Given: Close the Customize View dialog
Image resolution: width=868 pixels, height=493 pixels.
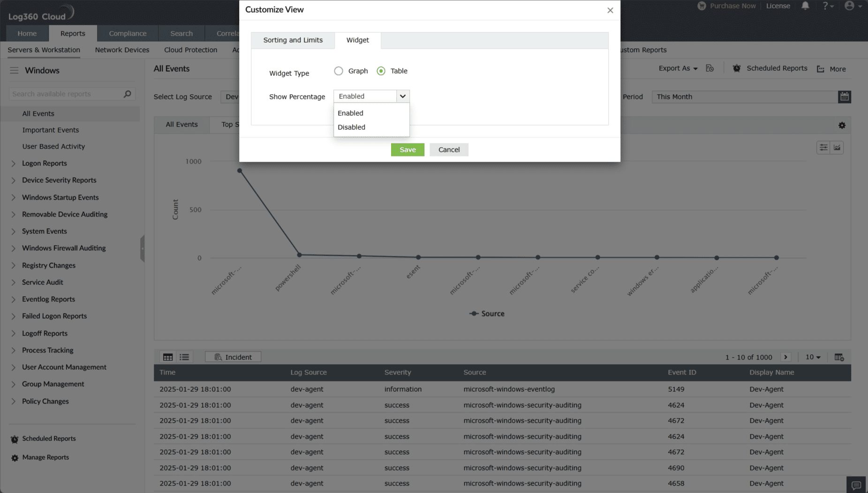Looking at the screenshot, I should [x=610, y=10].
